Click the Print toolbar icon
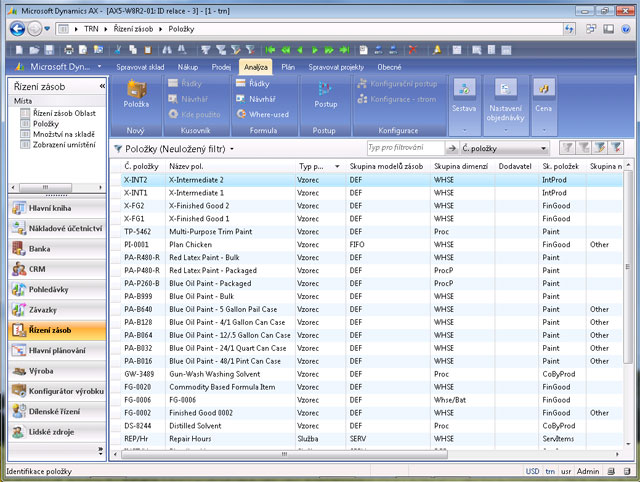Screen dimensions: 640x482 [x=68, y=50]
